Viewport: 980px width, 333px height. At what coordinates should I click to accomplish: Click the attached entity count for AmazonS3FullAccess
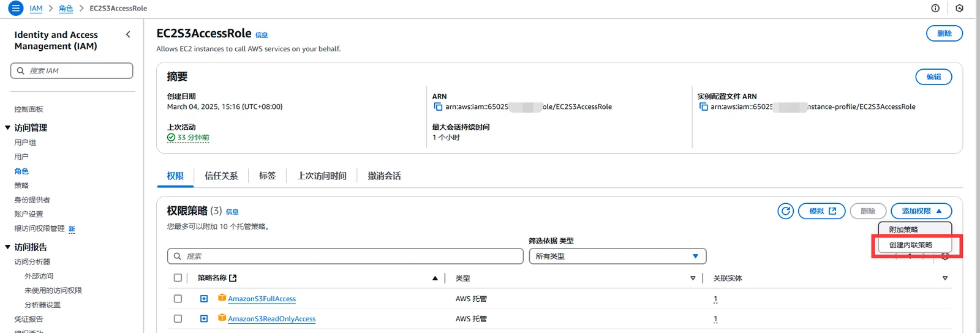[715, 299]
